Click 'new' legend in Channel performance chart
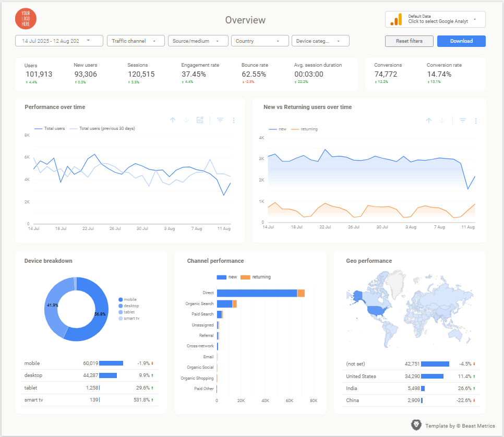This screenshot has width=504, height=437. pyautogui.click(x=227, y=277)
